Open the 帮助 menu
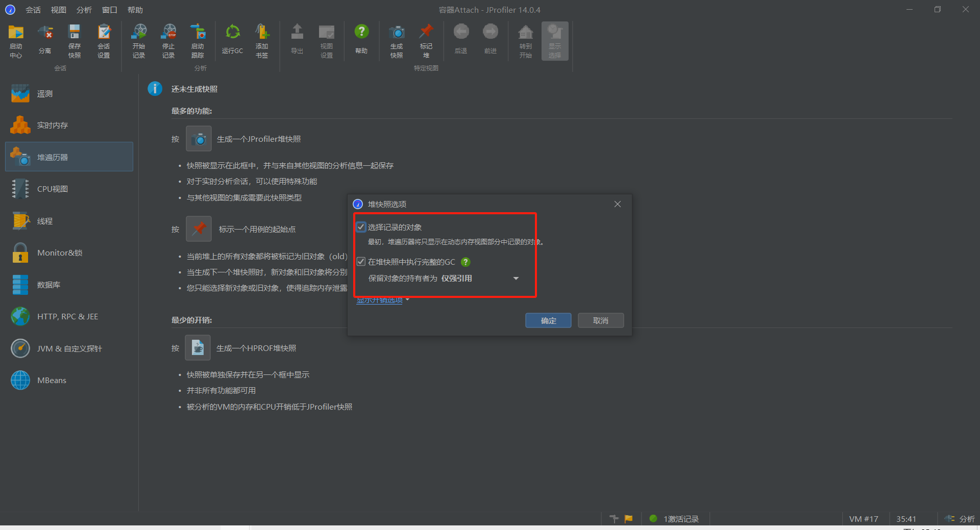The width and height of the screenshot is (980, 530). (x=135, y=10)
